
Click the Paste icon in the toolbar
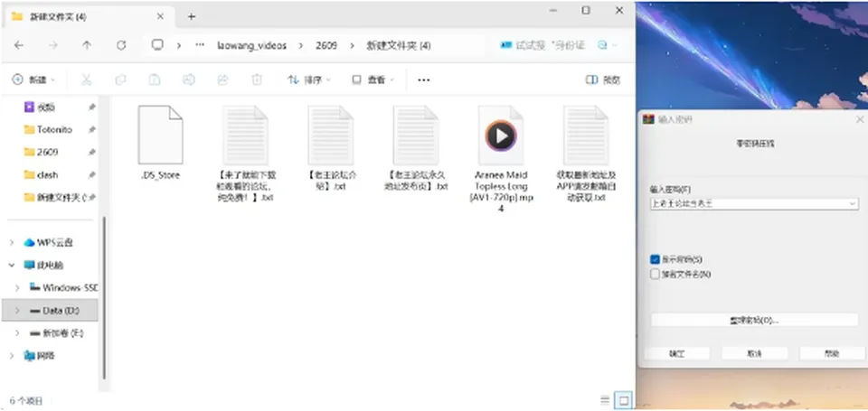pyautogui.click(x=155, y=79)
